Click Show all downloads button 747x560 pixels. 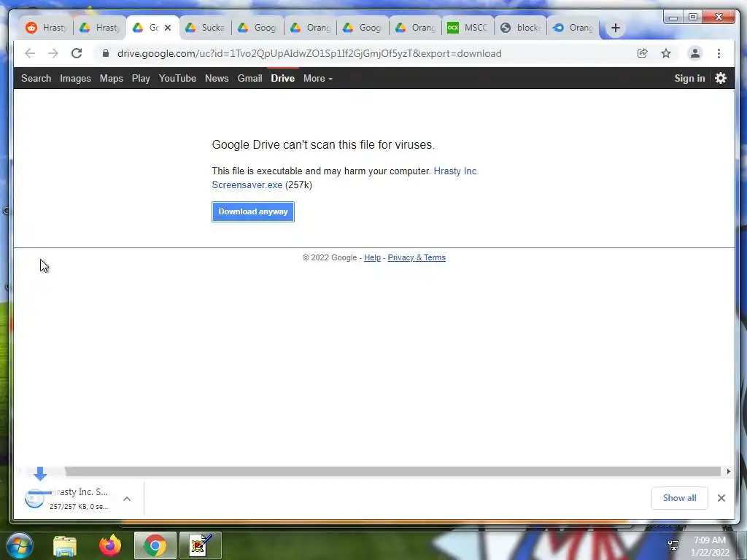point(679,498)
